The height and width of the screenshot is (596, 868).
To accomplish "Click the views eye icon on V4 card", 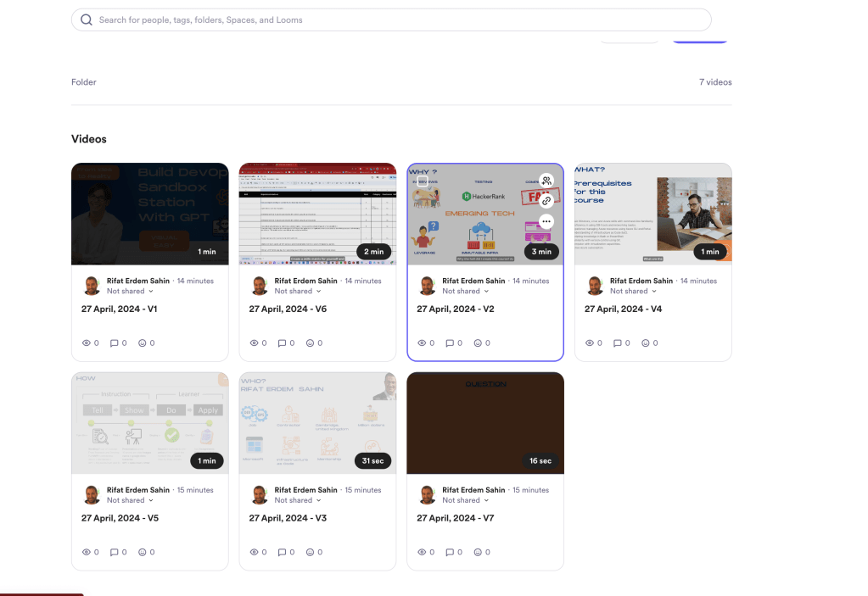I will 590,343.
